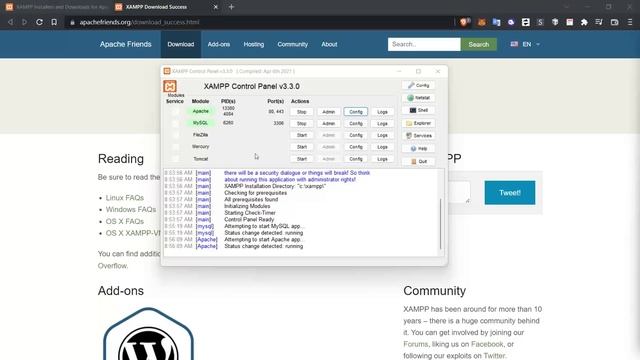The height and width of the screenshot is (360, 640).
Task: Open the browser hamburger menu
Action: point(630,22)
